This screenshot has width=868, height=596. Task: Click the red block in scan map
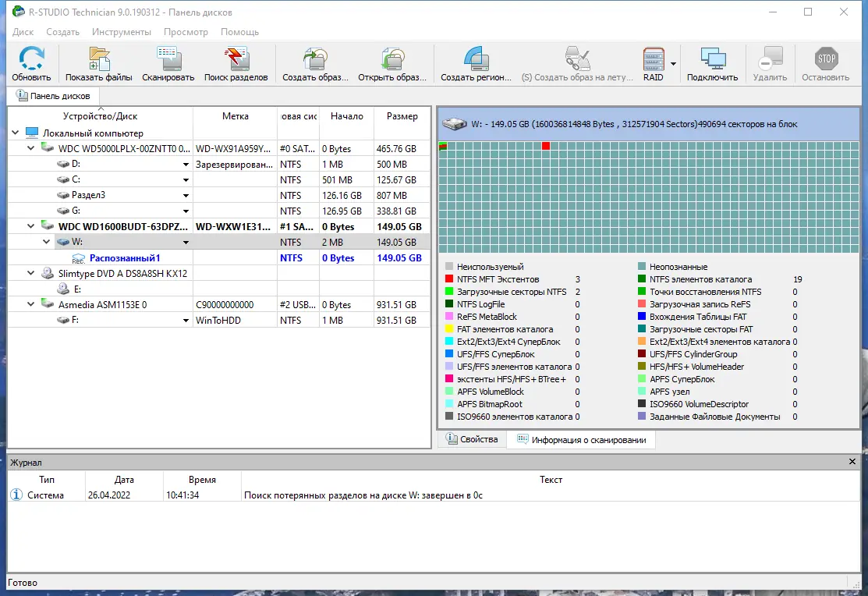point(546,146)
